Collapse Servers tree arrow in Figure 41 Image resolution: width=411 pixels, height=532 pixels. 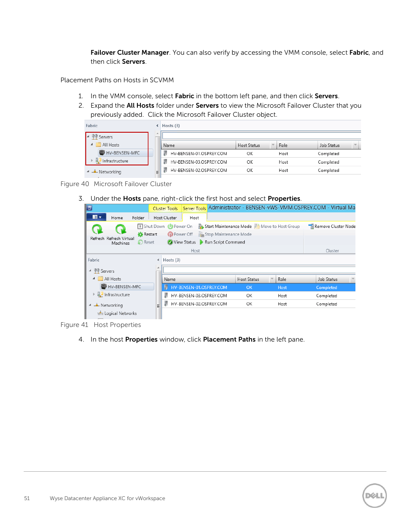(x=90, y=271)
